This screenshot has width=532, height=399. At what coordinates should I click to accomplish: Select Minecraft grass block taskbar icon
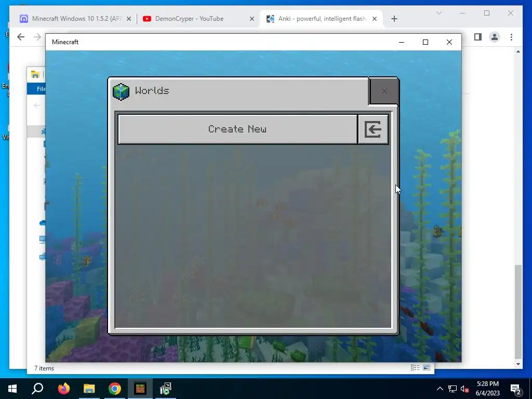[x=140, y=389]
